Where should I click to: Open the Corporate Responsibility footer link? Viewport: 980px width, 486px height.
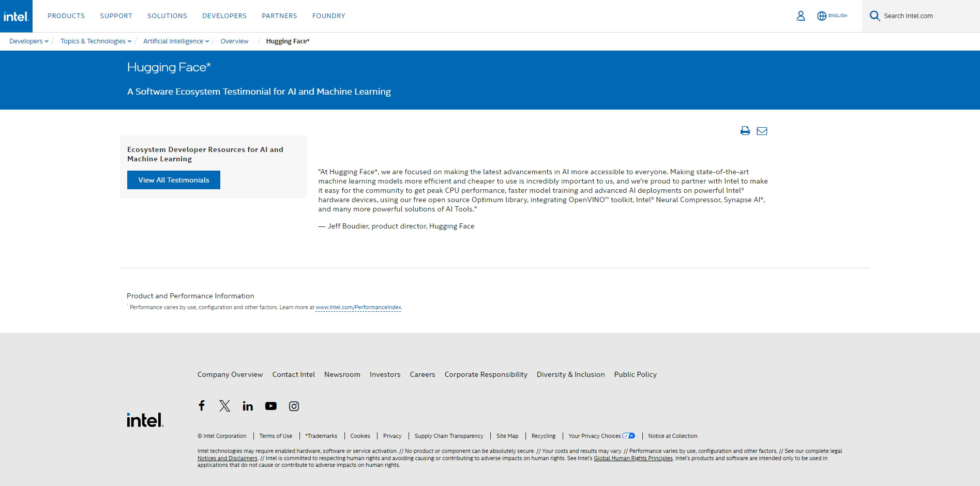486,374
